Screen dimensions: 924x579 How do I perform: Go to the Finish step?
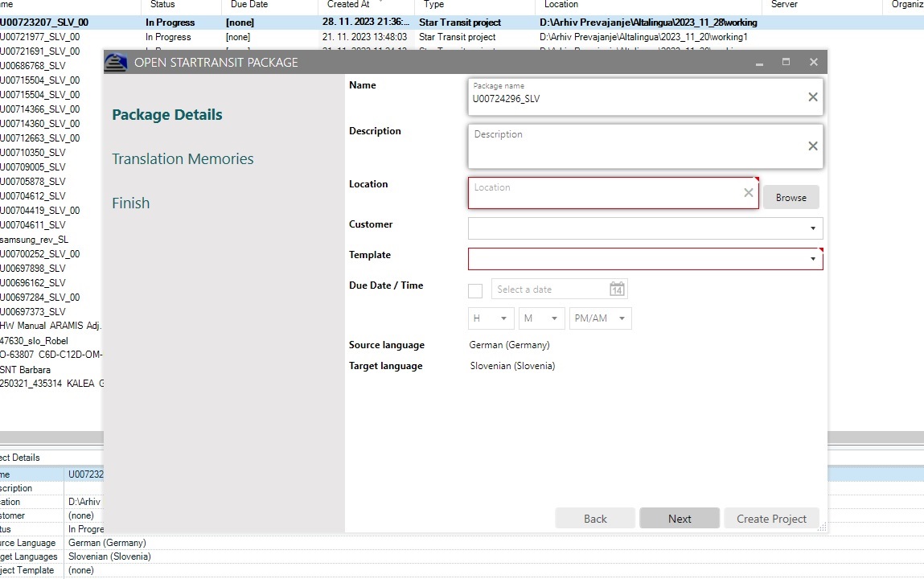click(x=130, y=203)
